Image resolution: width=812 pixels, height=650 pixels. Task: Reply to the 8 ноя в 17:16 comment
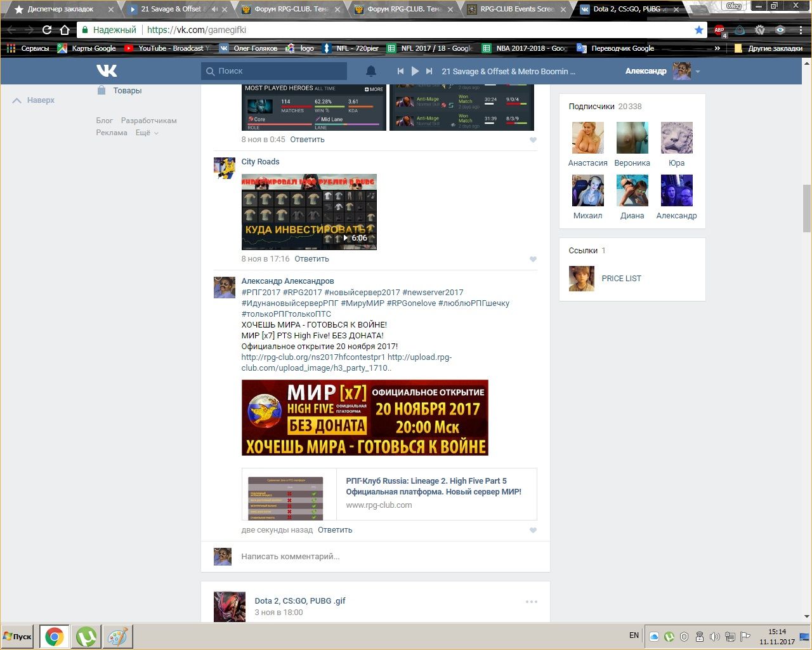pyautogui.click(x=311, y=259)
